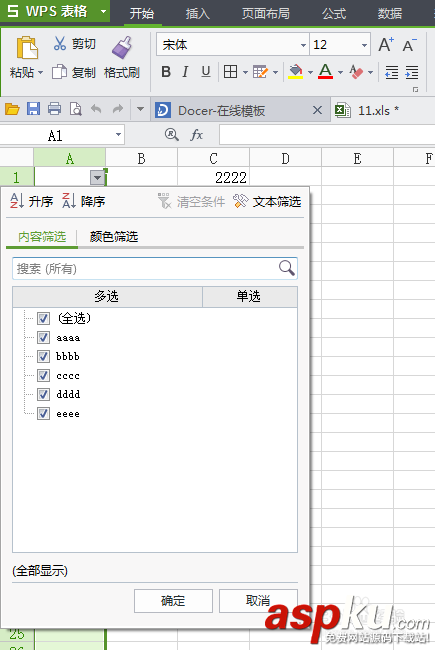The height and width of the screenshot is (650, 435).
Task: Switch to the 插入 ribbon tab
Action: (197, 14)
